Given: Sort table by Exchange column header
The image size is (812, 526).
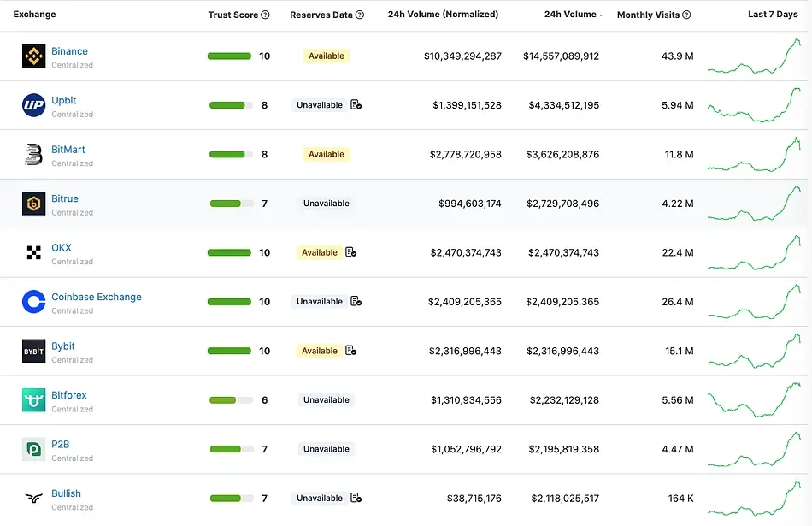Looking at the screenshot, I should [34, 15].
